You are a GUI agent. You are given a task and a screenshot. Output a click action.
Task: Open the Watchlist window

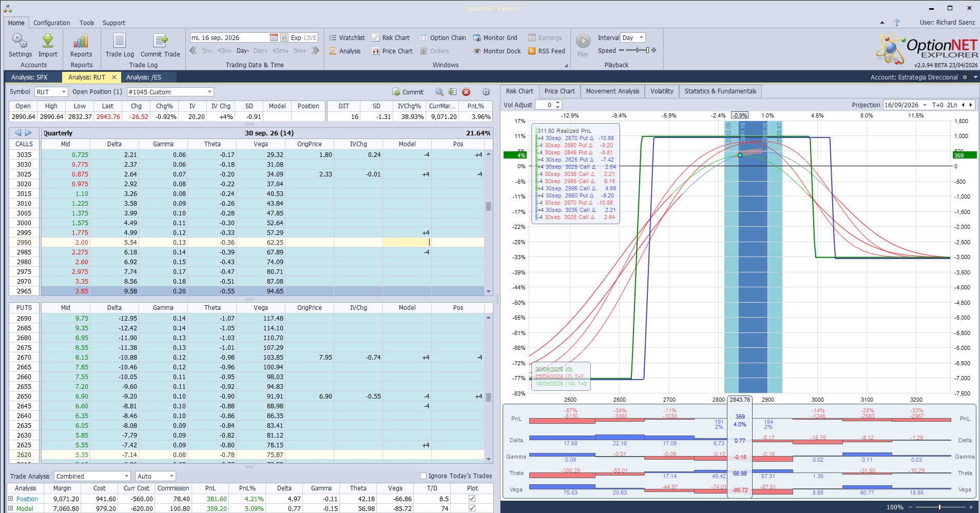pos(347,38)
